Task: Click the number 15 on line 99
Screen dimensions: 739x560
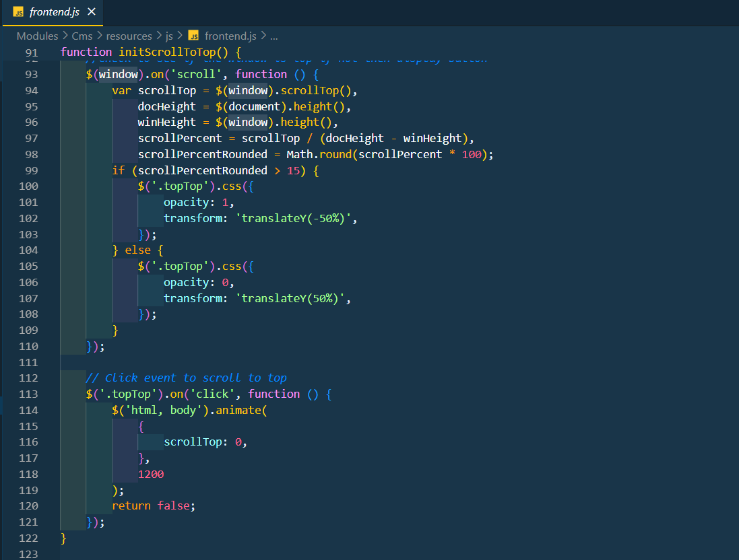Action: 293,170
